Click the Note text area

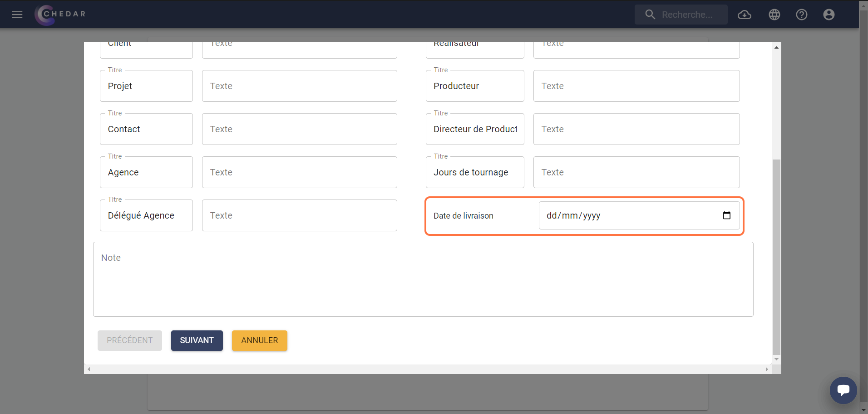423,279
